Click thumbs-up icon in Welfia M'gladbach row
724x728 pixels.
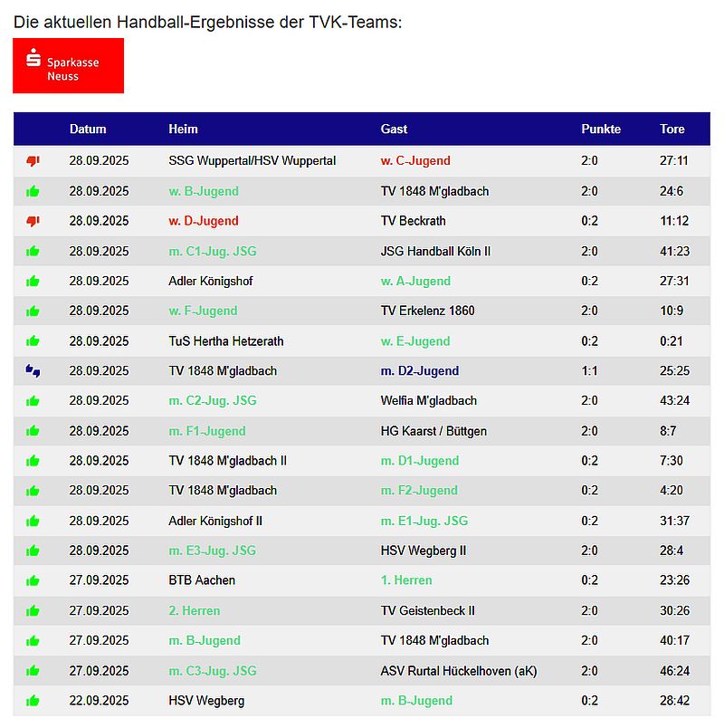tap(33, 401)
